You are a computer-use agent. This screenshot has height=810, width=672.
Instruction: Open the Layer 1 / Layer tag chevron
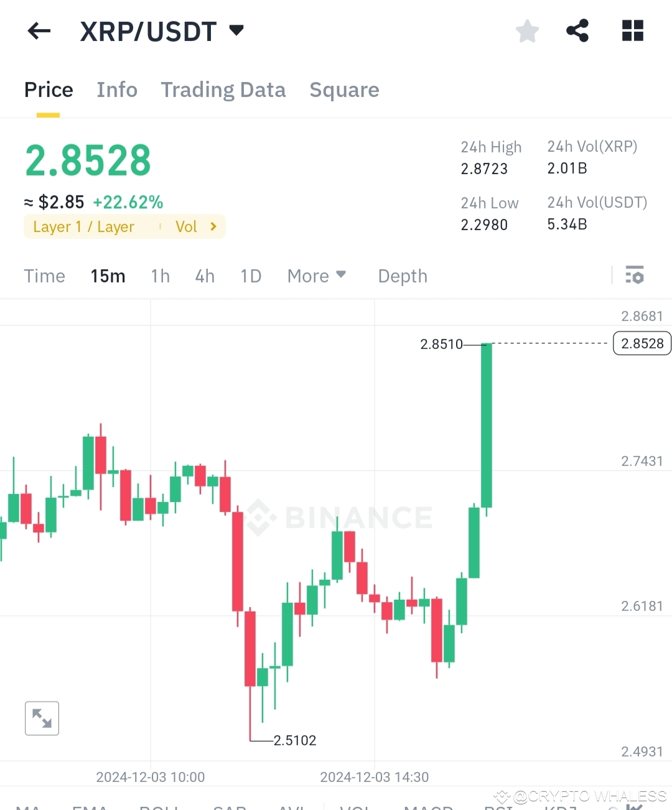[213, 226]
